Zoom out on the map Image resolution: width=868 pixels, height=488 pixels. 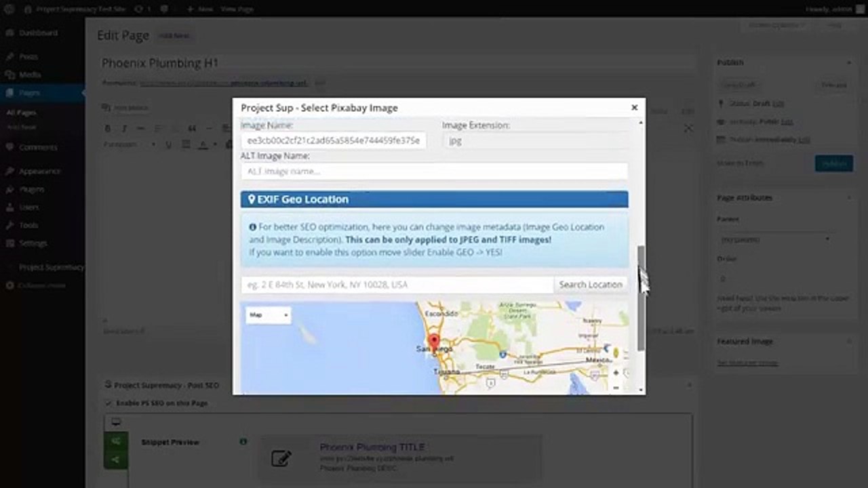click(x=616, y=388)
